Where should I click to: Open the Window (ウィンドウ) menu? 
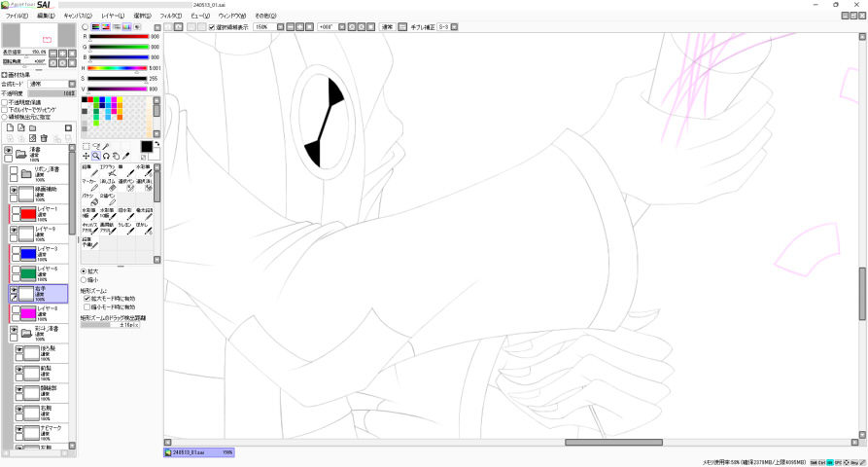[x=231, y=17]
